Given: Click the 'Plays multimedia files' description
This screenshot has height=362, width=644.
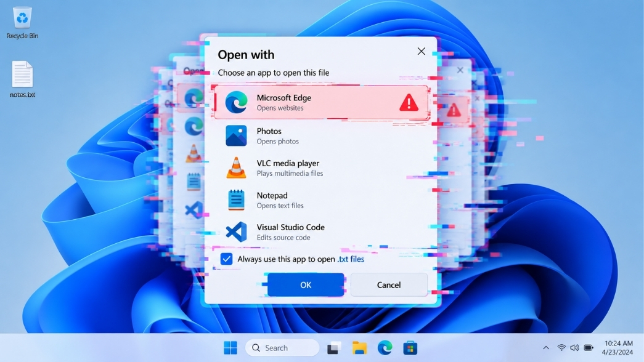Looking at the screenshot, I should pos(290,173).
